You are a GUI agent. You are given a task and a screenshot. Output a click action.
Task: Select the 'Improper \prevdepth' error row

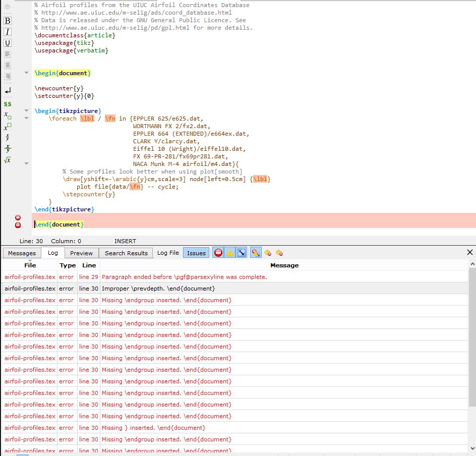235,289
